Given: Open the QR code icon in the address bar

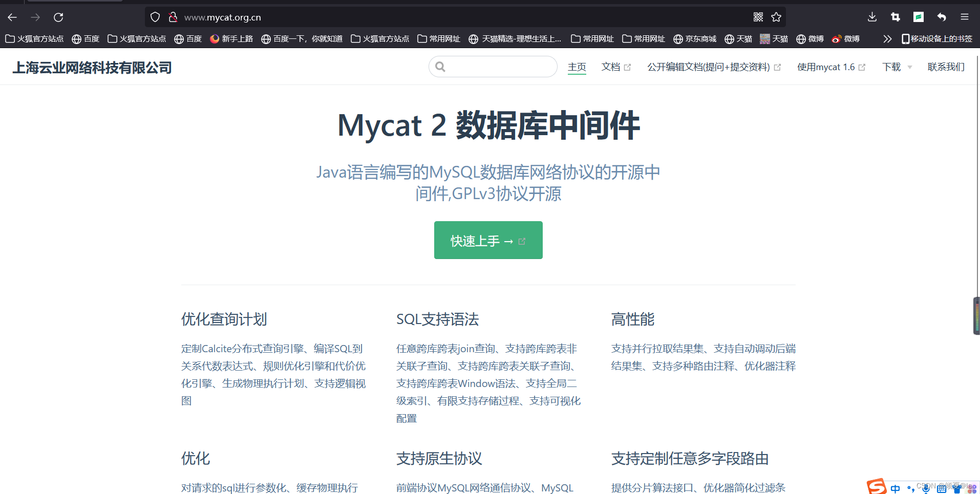Looking at the screenshot, I should click(x=758, y=17).
